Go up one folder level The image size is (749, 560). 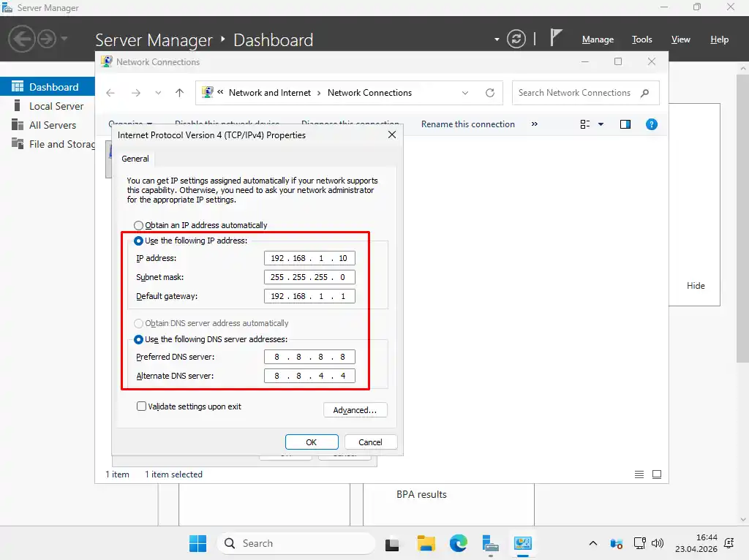click(180, 93)
